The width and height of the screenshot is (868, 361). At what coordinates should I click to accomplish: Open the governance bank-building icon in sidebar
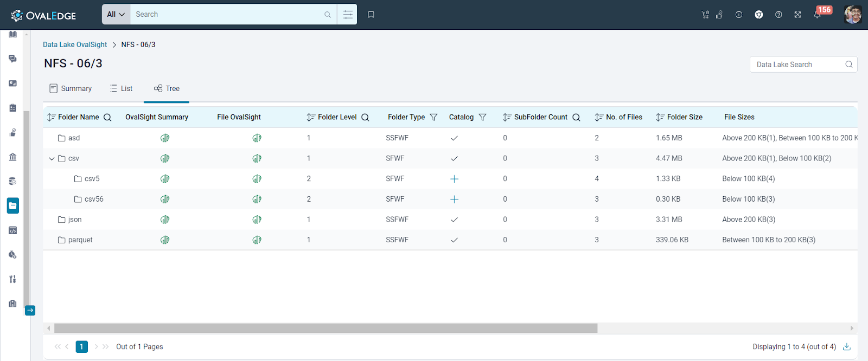(x=12, y=157)
